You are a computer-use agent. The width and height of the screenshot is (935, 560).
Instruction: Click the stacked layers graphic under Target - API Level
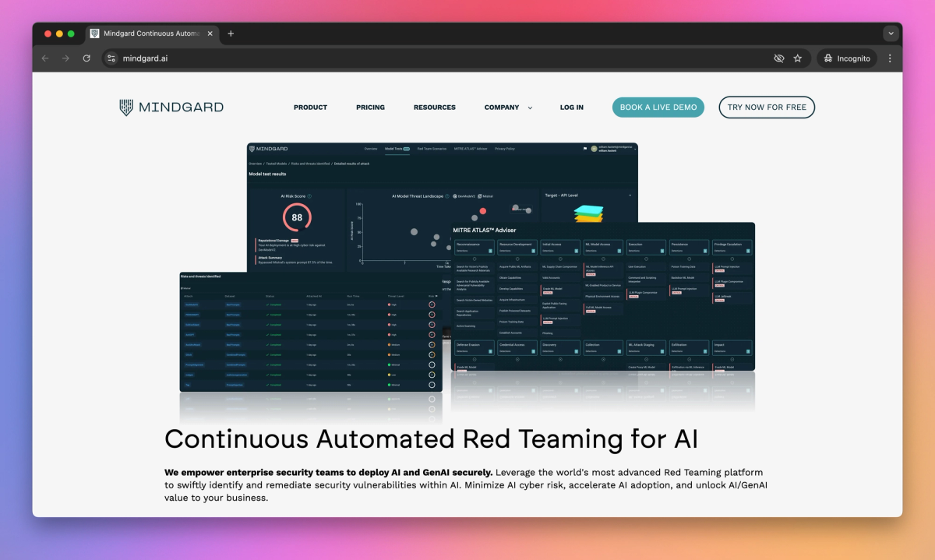588,214
